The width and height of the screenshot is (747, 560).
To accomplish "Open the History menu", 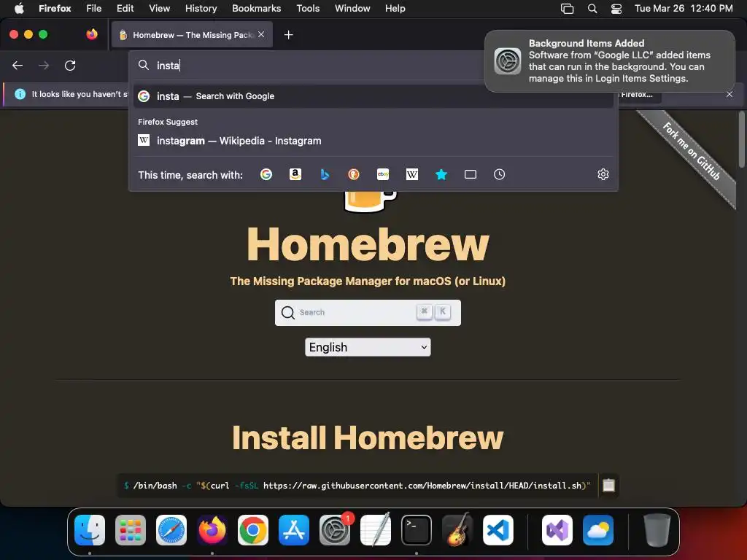I will (x=201, y=8).
